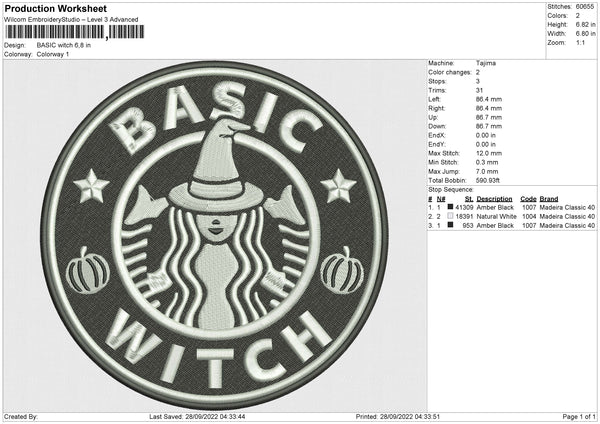Click the 'Colorway 1' value
The width and height of the screenshot is (600, 424).
pos(53,54)
